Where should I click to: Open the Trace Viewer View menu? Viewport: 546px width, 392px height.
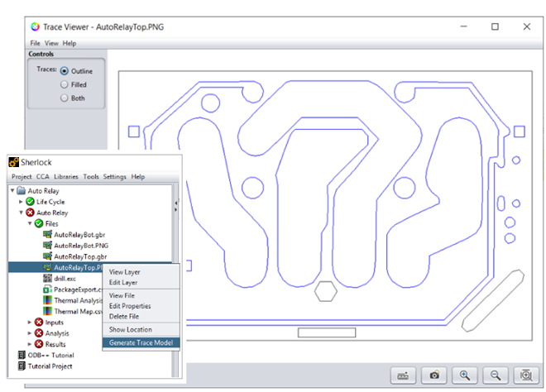51,43
